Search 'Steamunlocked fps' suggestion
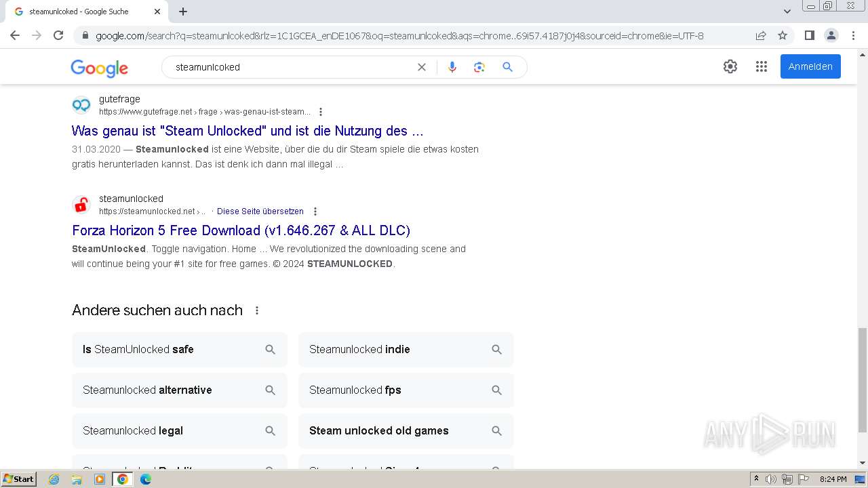The image size is (868, 488). click(x=406, y=390)
